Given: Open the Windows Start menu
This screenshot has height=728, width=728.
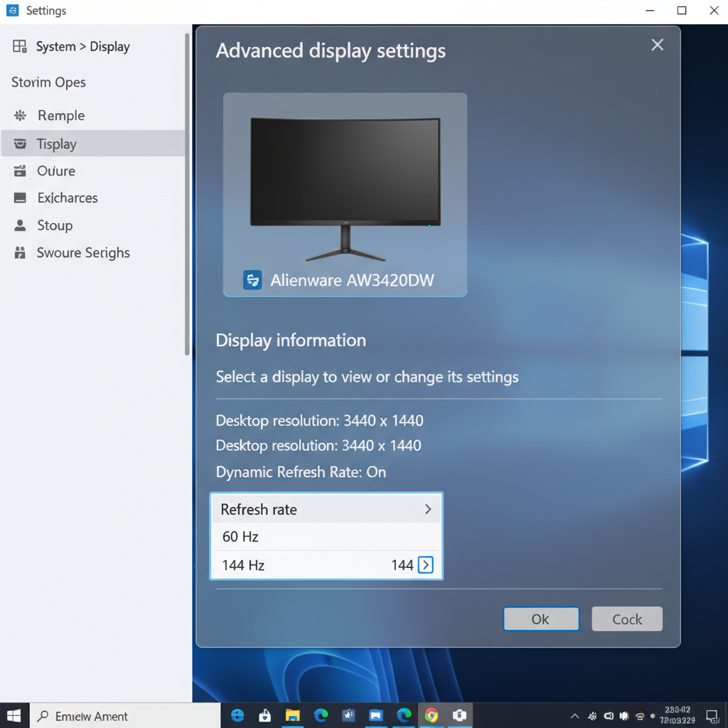Looking at the screenshot, I should point(14,715).
